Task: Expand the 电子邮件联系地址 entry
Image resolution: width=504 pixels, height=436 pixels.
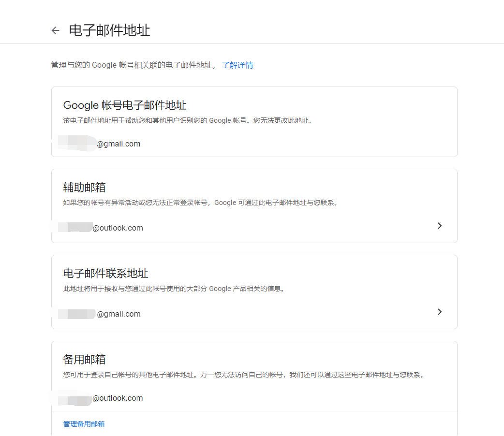Action: point(439,312)
